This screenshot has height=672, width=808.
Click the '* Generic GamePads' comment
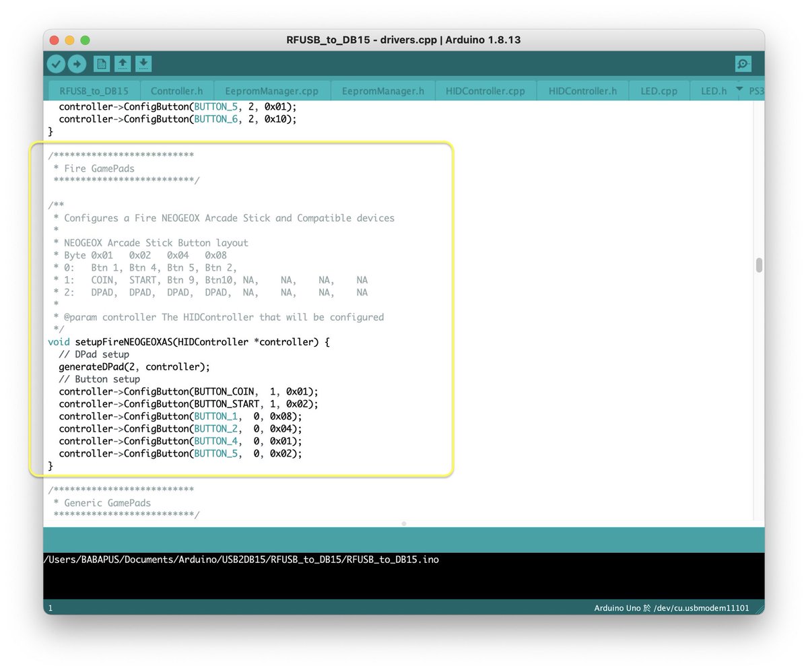(102, 503)
